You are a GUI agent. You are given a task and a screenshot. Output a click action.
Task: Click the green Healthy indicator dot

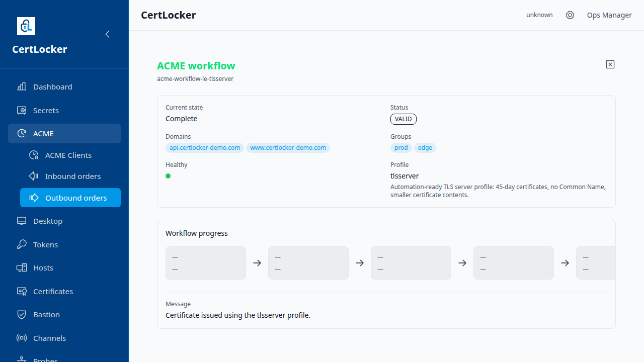pos(168,176)
